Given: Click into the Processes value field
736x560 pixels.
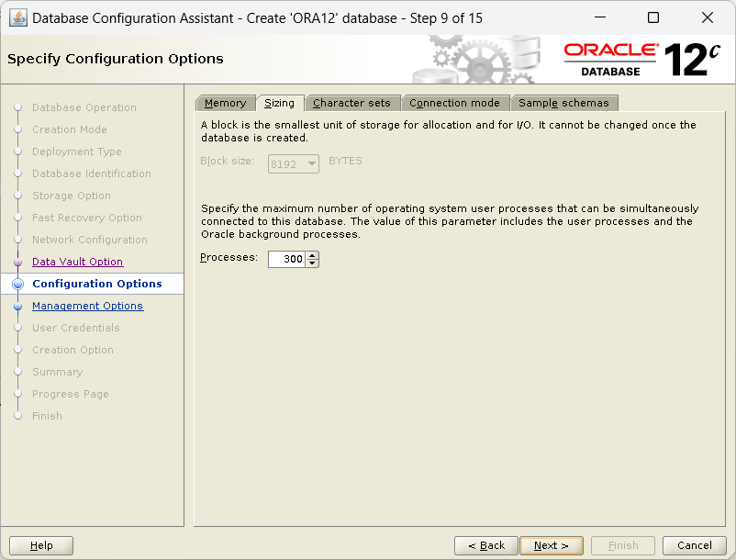Looking at the screenshot, I should click(287, 259).
